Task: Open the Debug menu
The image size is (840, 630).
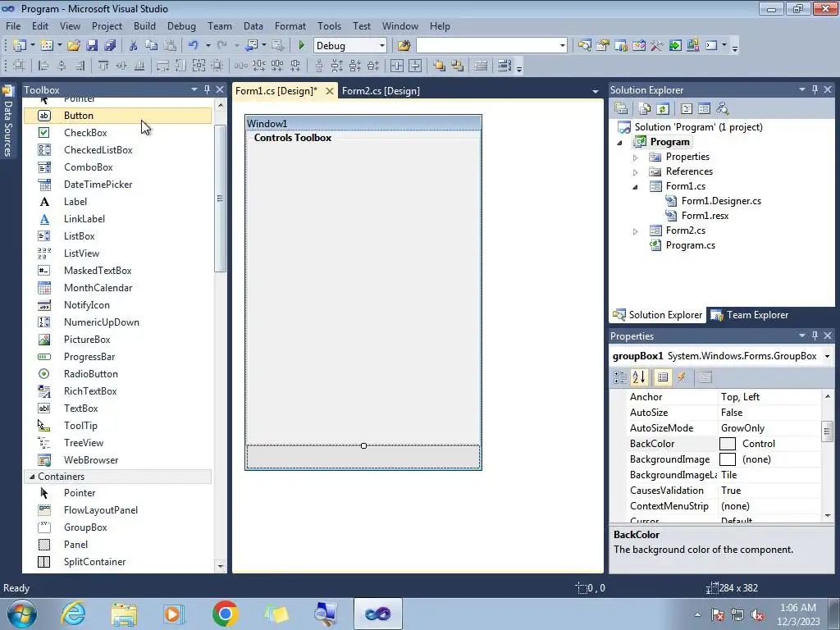Action: click(x=181, y=25)
